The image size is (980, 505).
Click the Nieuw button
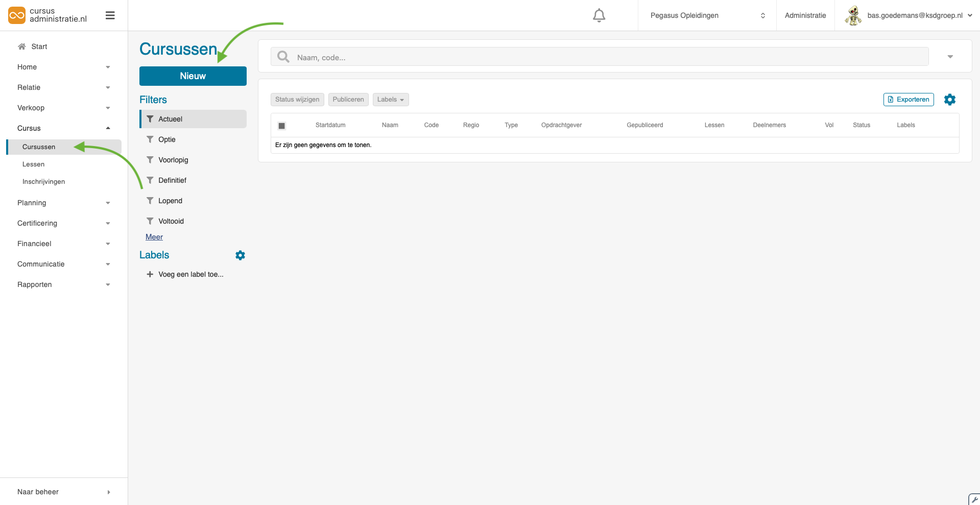tap(193, 76)
